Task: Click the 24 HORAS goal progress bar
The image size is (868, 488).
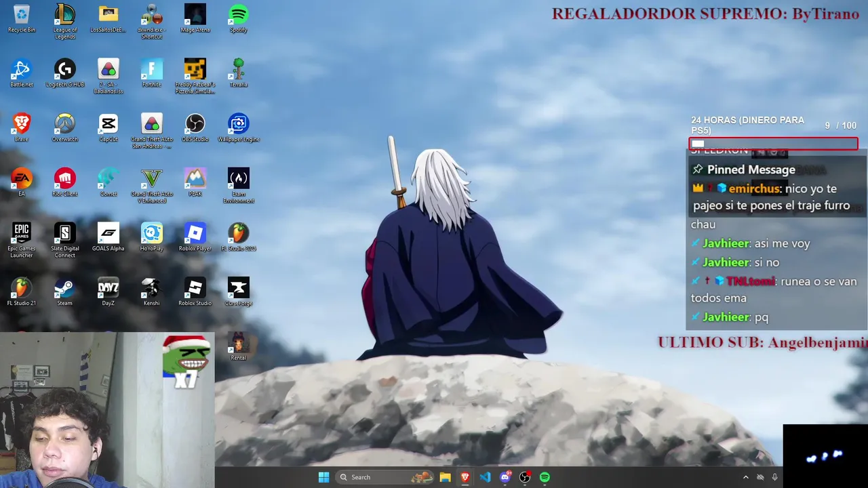Action: tap(774, 144)
